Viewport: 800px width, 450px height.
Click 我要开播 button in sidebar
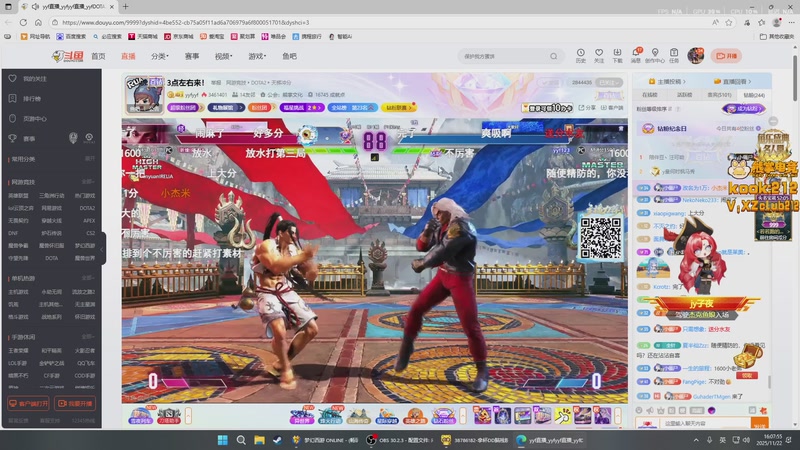(75, 403)
